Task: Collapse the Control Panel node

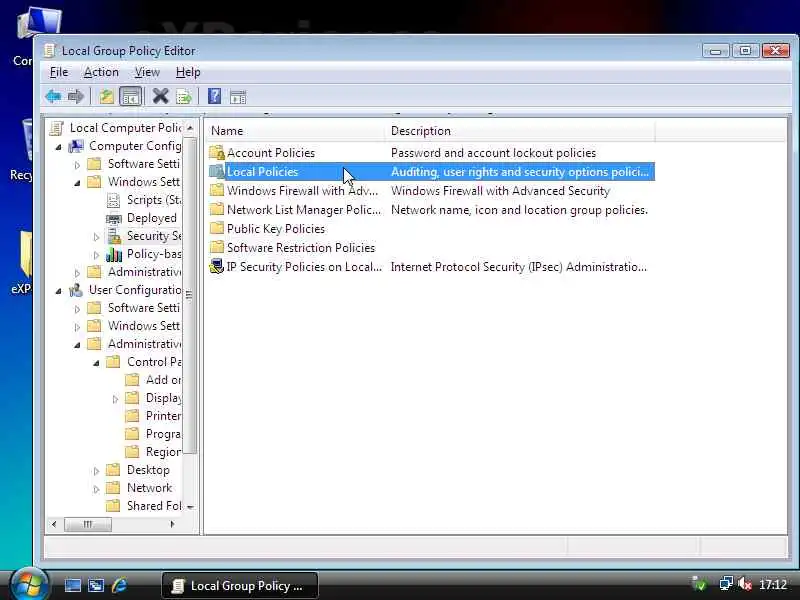Action: coord(96,363)
